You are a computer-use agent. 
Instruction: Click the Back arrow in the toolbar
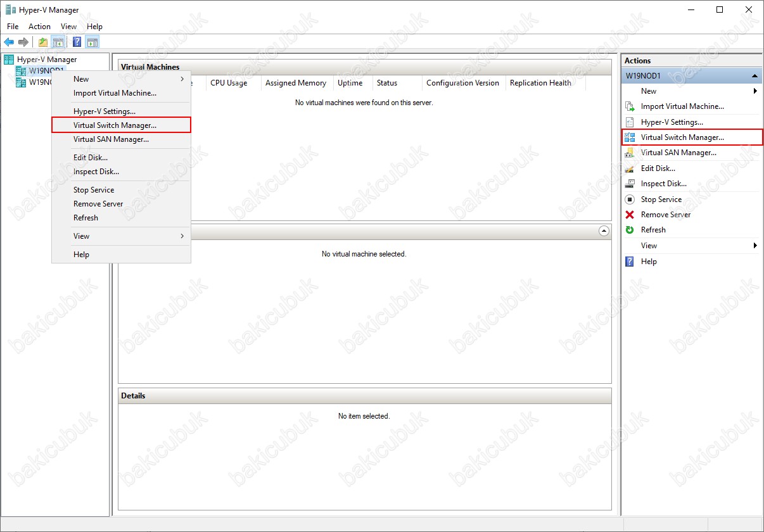coord(9,42)
